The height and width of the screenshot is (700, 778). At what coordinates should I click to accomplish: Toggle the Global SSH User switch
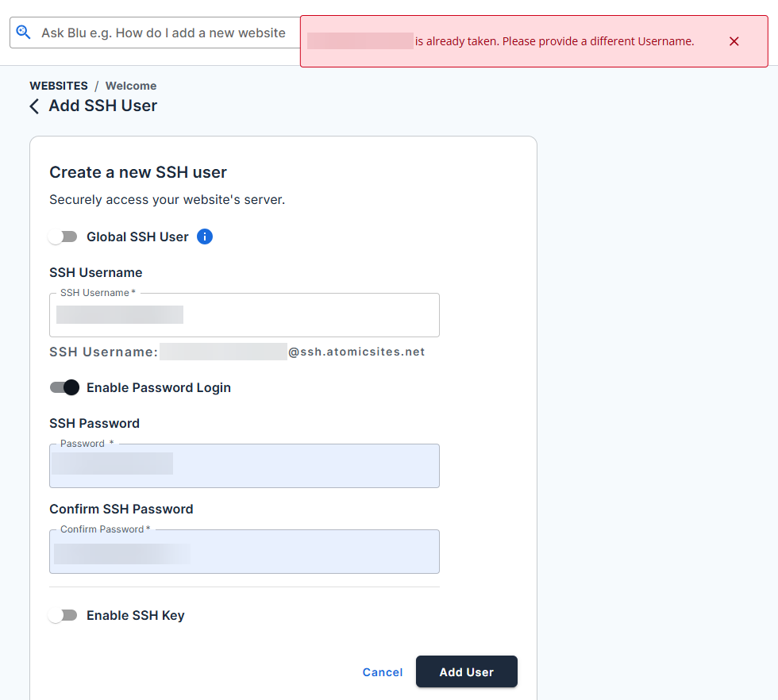point(63,237)
